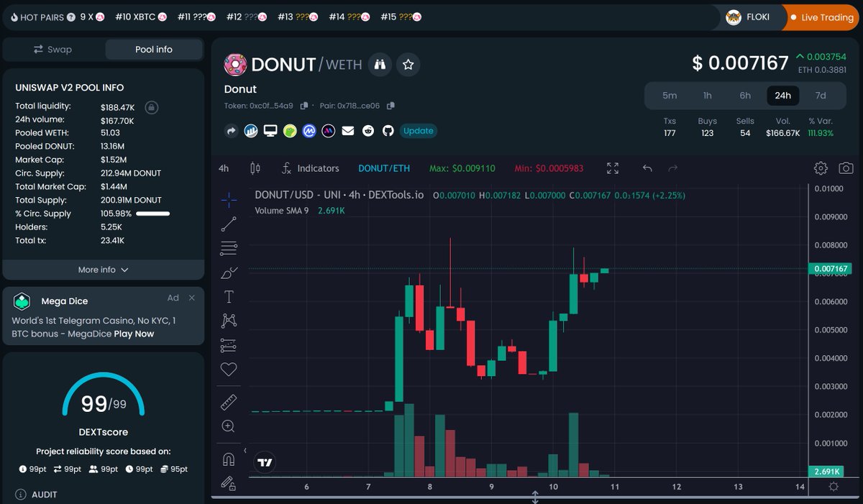The image size is (863, 504).
Task: Switch to the Swap tab
Action: (x=53, y=50)
